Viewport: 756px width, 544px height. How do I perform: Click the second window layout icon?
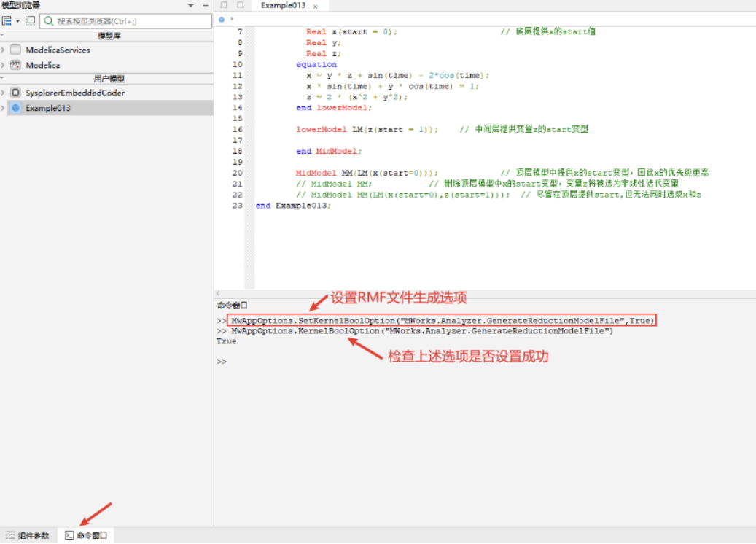click(x=240, y=5)
